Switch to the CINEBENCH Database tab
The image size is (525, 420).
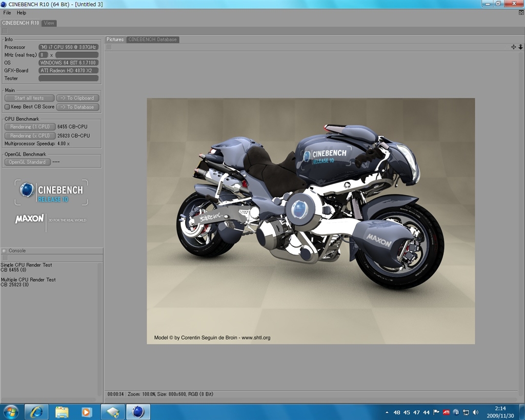(152, 39)
